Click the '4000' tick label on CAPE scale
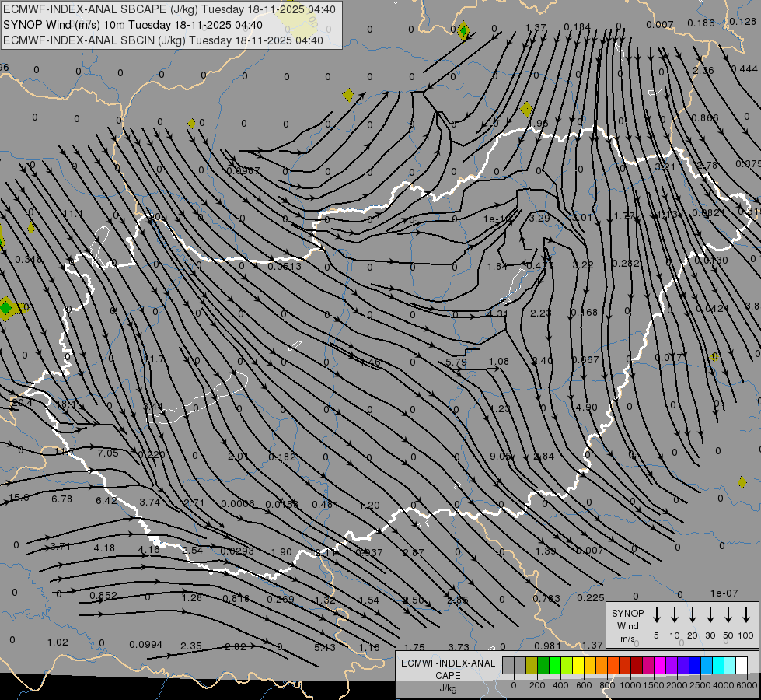Image resolution: width=761 pixels, height=700 pixels. click(724, 685)
